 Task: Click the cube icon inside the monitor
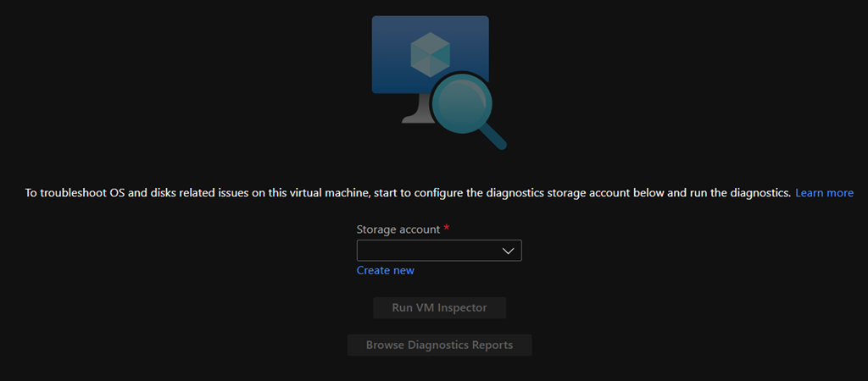429,56
